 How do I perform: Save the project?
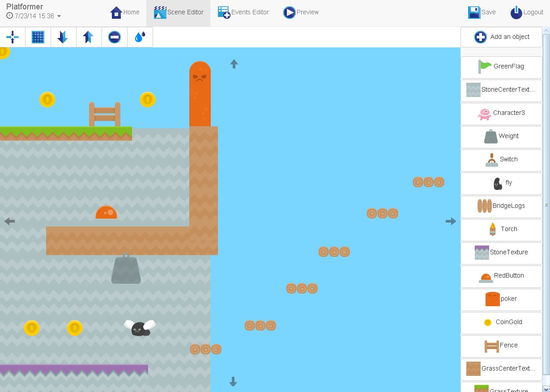482,13
